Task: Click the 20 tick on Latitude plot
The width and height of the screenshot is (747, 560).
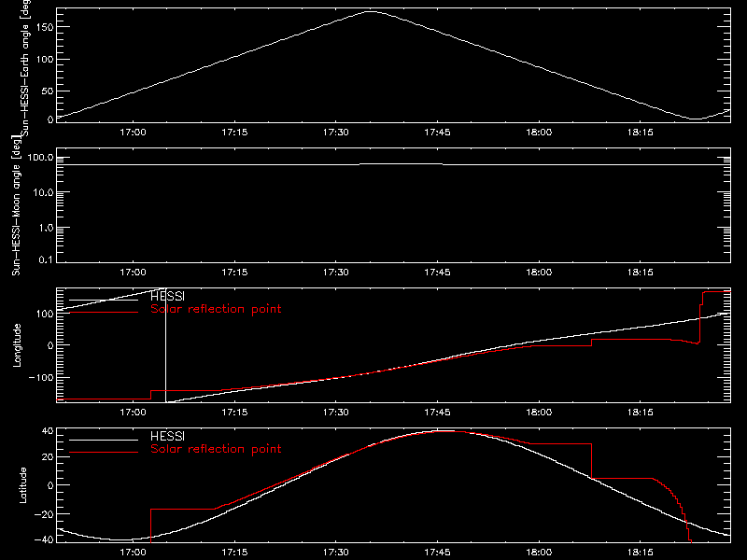Action: (48, 457)
